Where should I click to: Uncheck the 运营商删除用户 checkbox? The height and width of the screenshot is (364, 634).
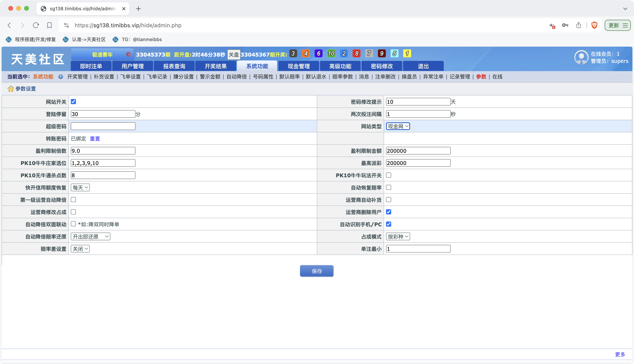388,212
